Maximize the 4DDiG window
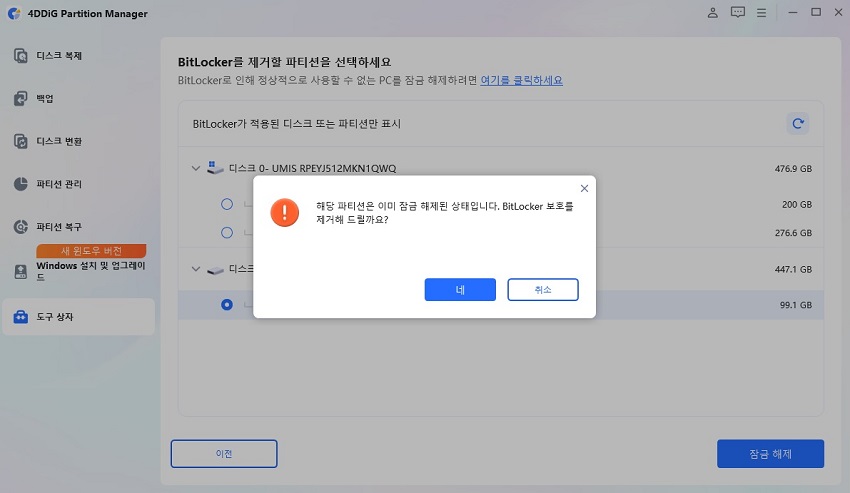 816,12
